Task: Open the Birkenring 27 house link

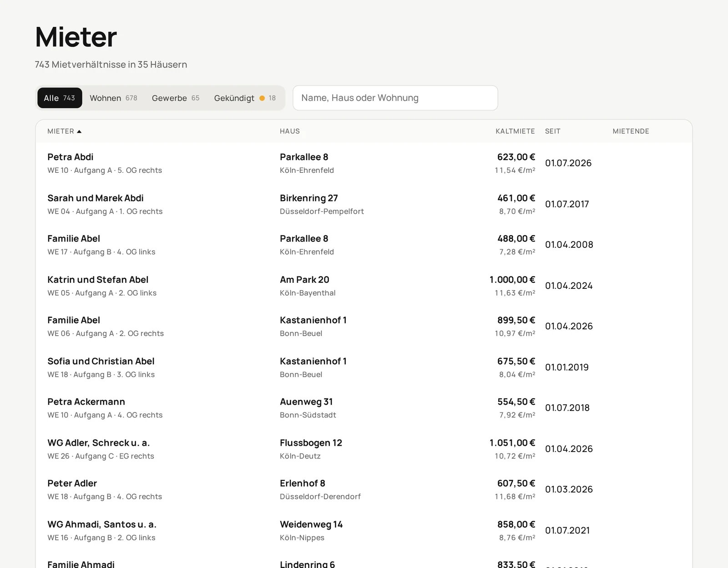Action: click(x=309, y=198)
